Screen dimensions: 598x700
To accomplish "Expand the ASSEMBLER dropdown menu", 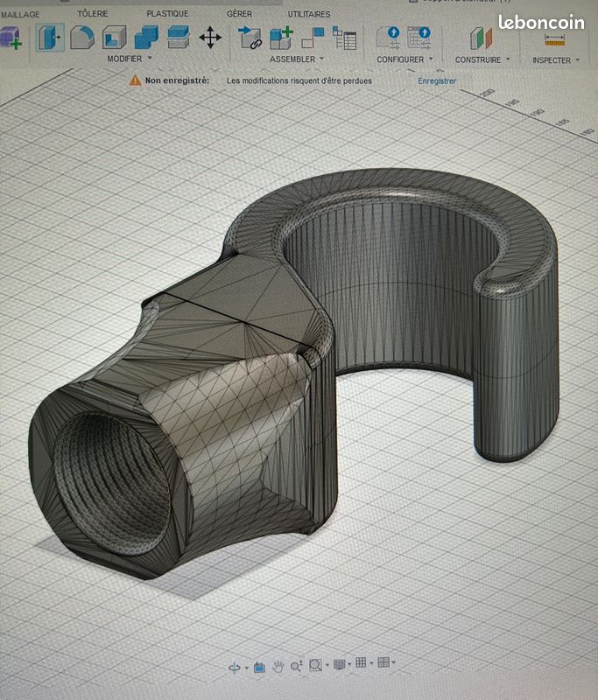I will click(297, 59).
